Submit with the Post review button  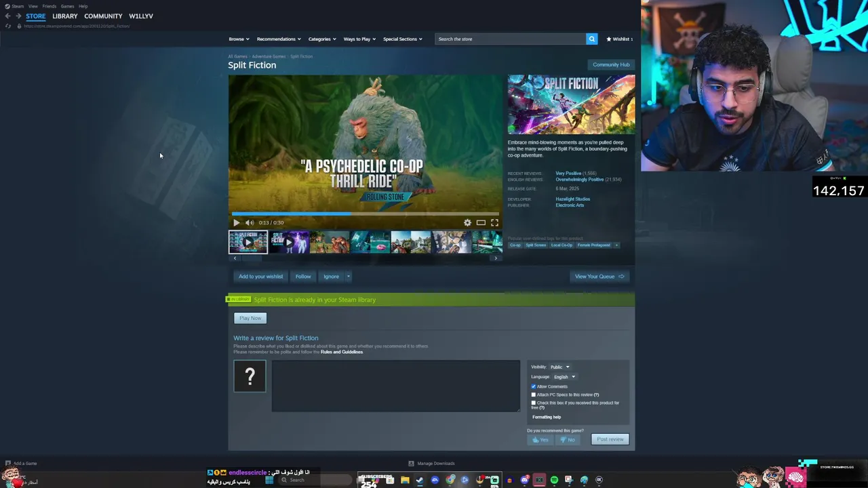610,439
